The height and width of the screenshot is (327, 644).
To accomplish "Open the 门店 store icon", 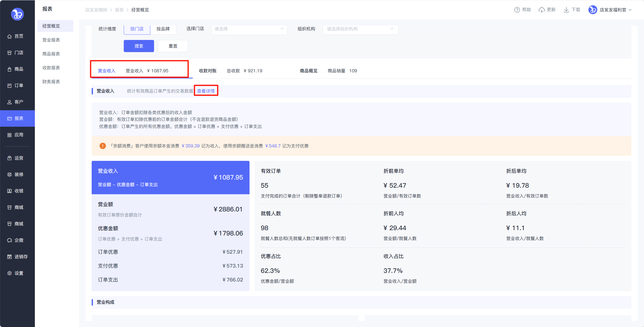I will [x=10, y=53].
